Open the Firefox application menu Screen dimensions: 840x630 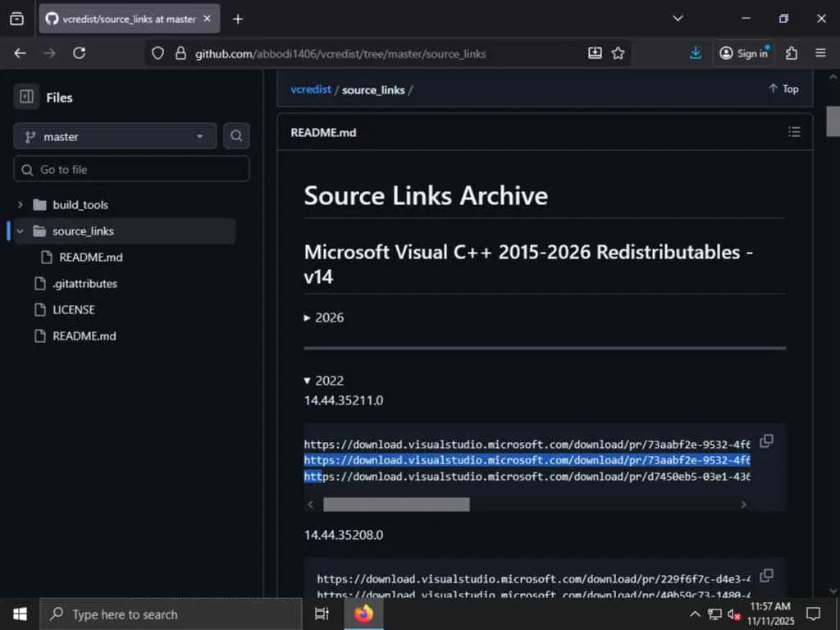point(820,53)
